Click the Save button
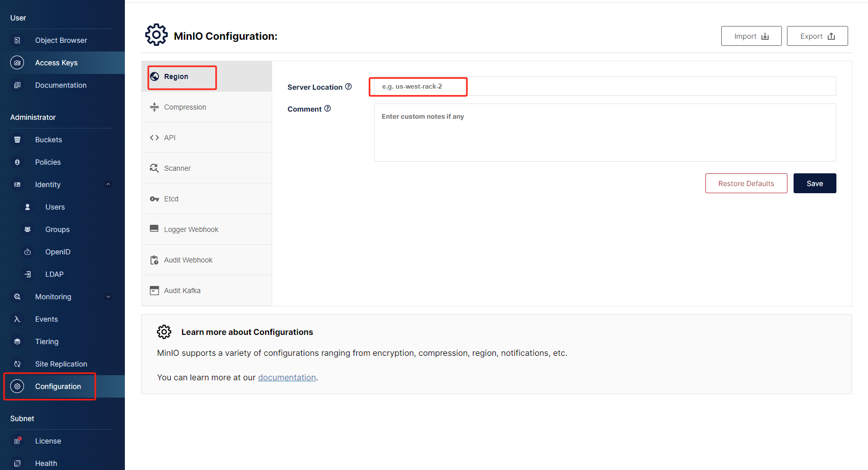 [814, 184]
